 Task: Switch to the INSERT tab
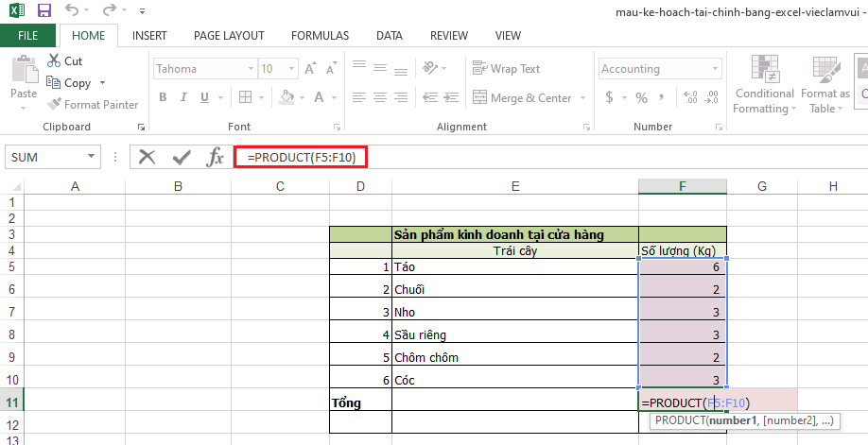coord(149,35)
